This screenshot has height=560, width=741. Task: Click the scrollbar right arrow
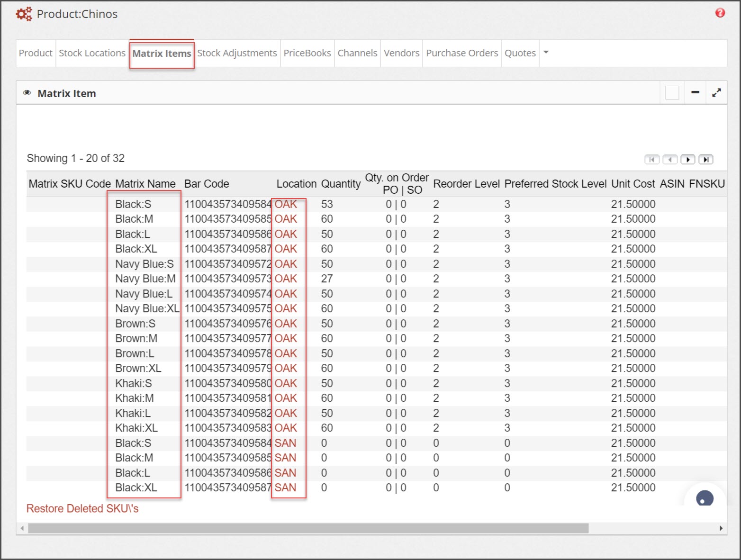click(721, 528)
